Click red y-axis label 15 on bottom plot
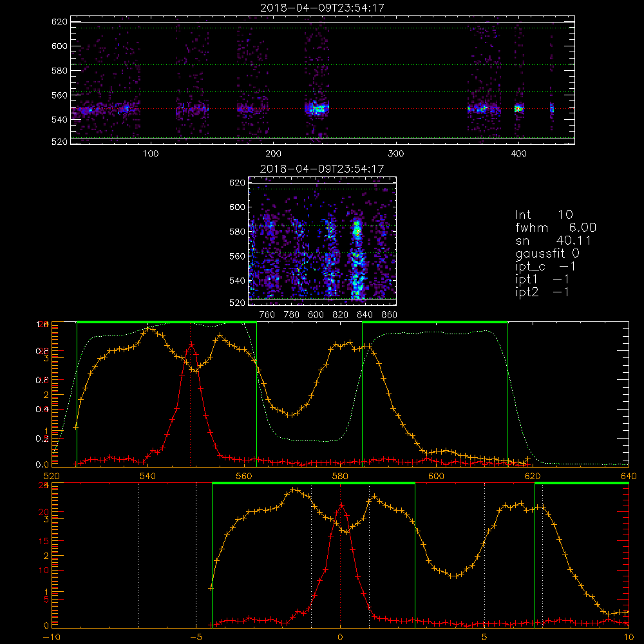Image resolution: width=644 pixels, height=644 pixels. tap(43, 541)
